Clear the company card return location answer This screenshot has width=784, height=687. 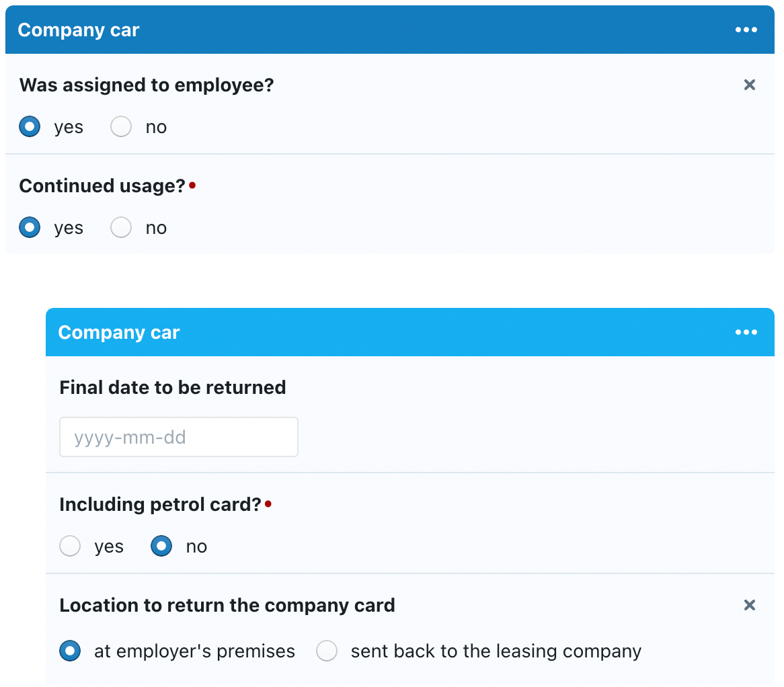click(x=749, y=605)
